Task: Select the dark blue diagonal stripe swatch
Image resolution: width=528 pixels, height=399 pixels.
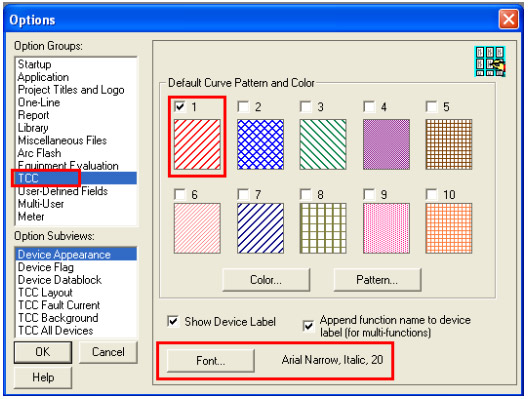Action: pyautogui.click(x=260, y=228)
